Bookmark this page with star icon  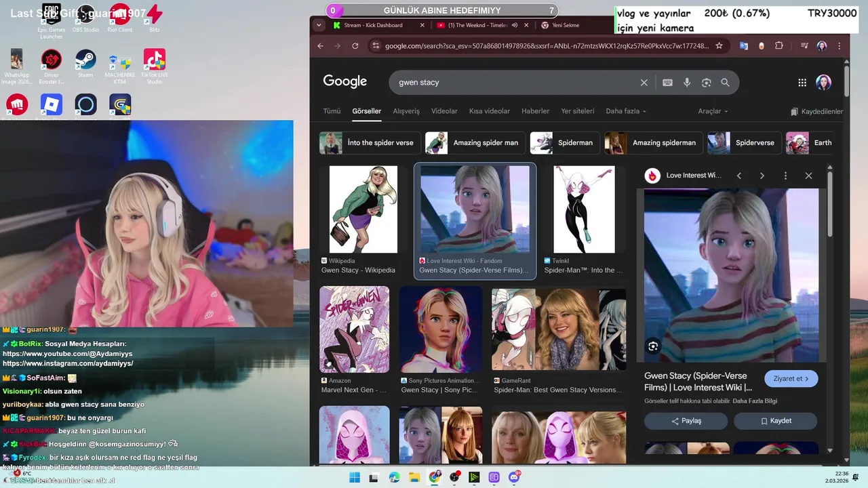pos(719,45)
